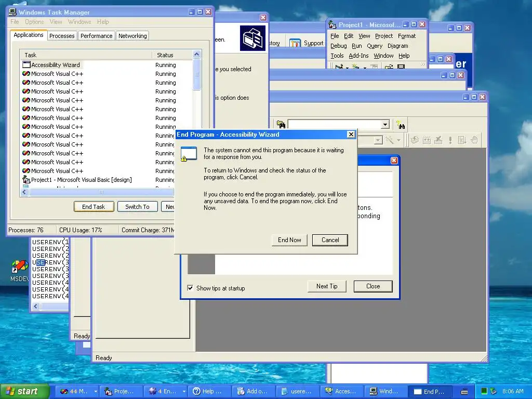Close the End Program dialog via X
Image resolution: width=532 pixels, height=399 pixels.
point(351,135)
